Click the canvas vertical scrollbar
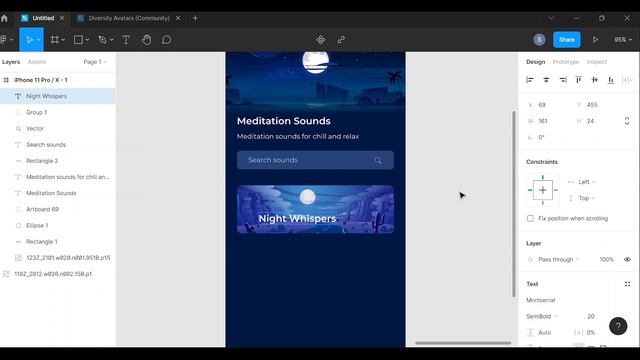640x360 pixels. click(x=513, y=204)
